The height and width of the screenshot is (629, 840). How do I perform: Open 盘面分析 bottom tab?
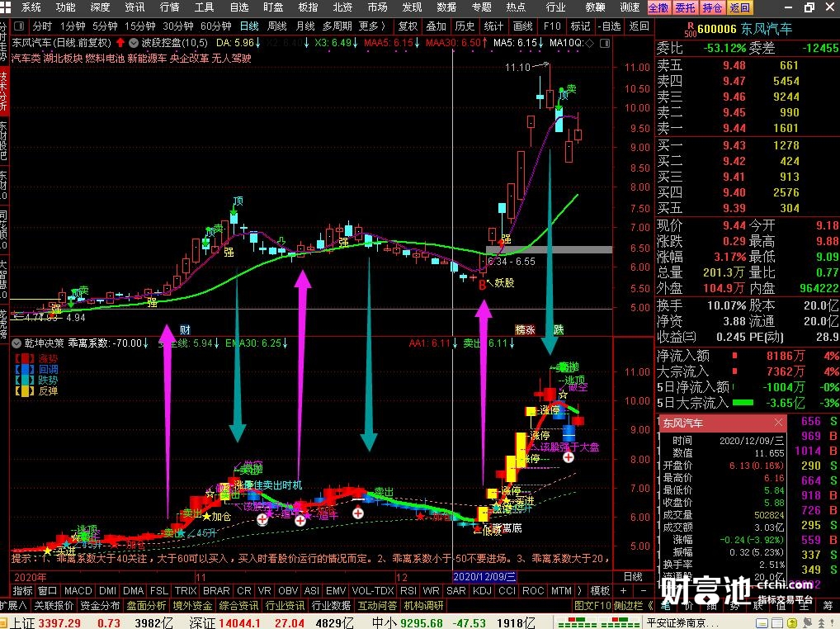coord(146,605)
